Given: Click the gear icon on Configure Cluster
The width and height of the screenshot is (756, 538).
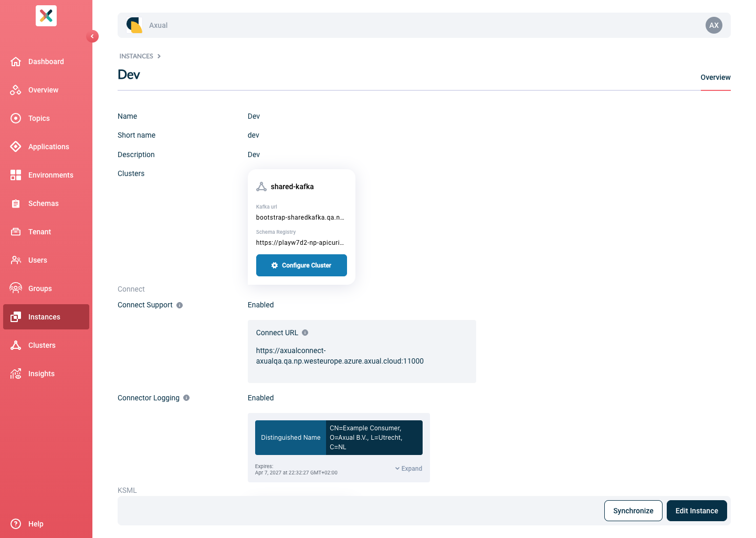Looking at the screenshot, I should 275,265.
